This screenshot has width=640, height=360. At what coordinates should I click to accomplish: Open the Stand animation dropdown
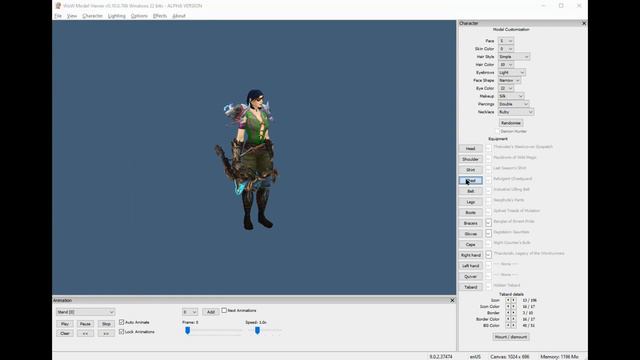(86, 312)
